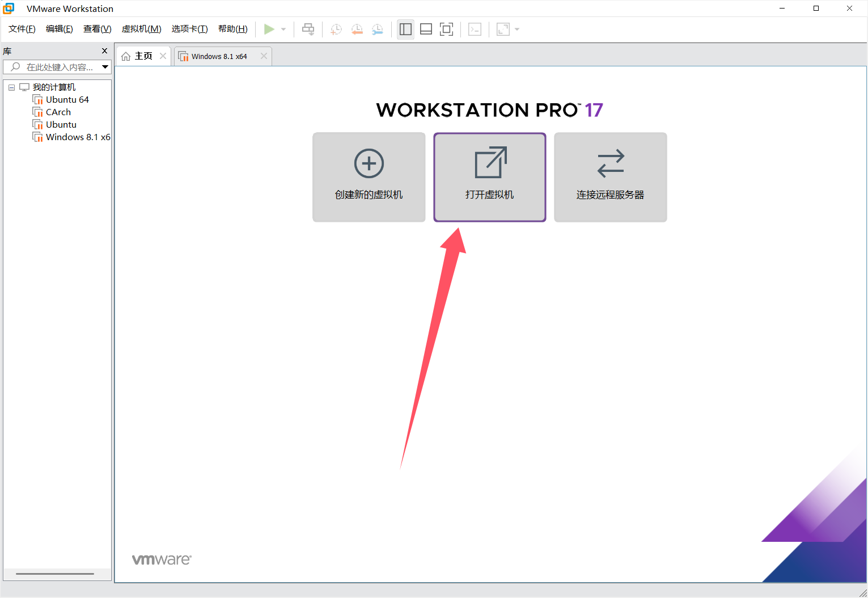This screenshot has height=598, width=868.
Task: Open the 选项卡(T) menu
Action: [190, 29]
